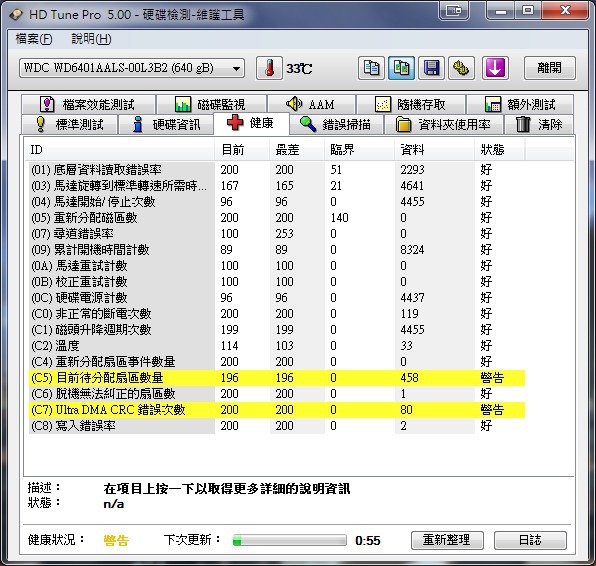Viewport: 596px width, 566px height.
Task: Click the 離開 button
Action: pos(549,68)
